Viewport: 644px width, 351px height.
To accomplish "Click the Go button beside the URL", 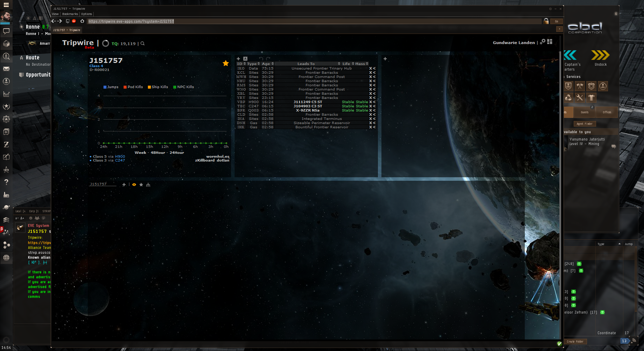I will pos(557,21).
